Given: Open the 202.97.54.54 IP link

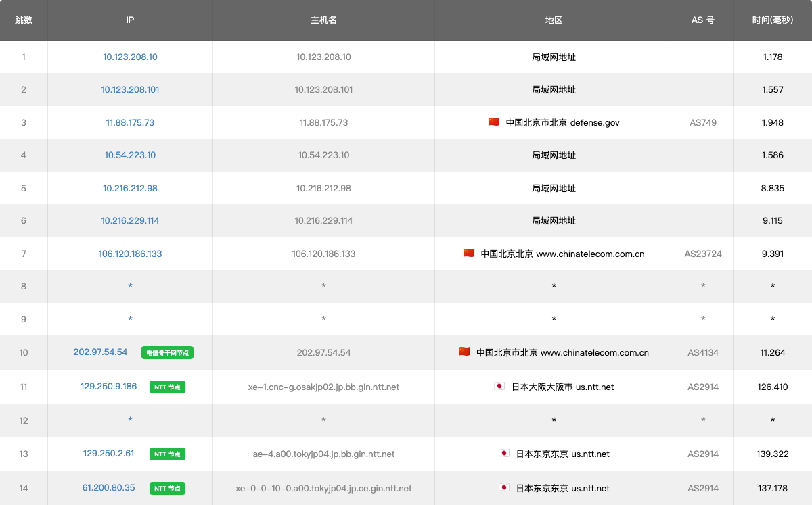Looking at the screenshot, I should click(x=100, y=352).
